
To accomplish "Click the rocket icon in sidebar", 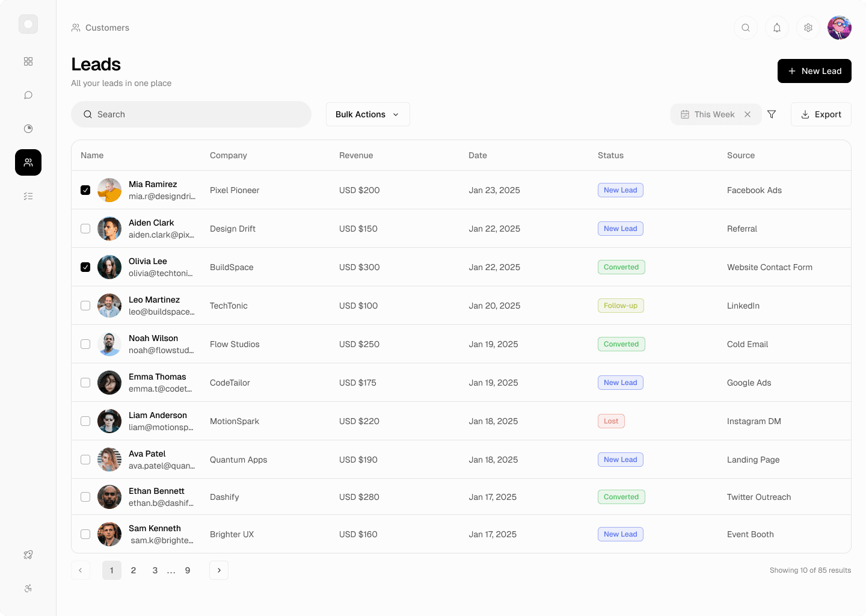I will [28, 555].
